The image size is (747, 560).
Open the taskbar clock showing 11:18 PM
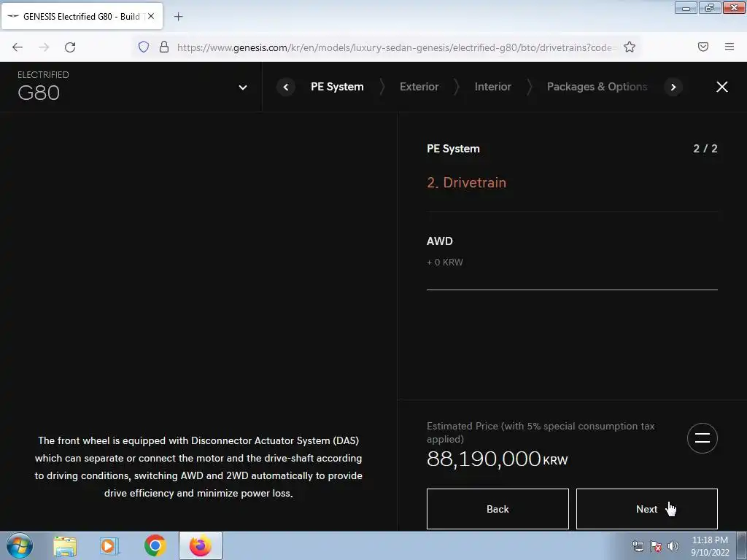tap(710, 546)
